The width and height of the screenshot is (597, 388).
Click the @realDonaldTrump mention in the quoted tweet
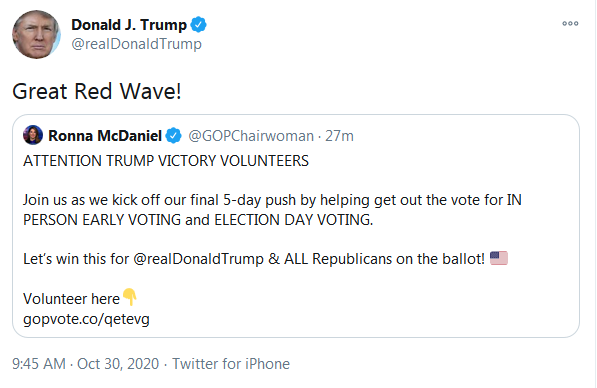[198, 259]
